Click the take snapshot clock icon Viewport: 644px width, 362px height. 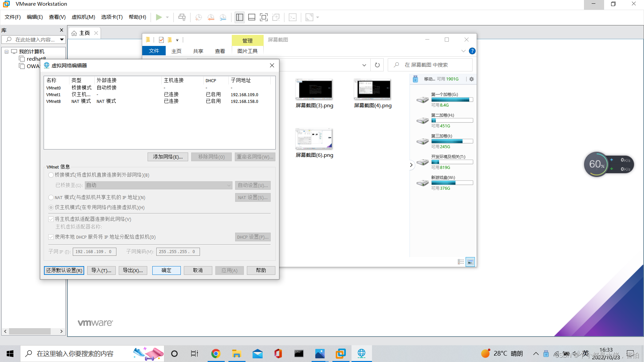199,17
